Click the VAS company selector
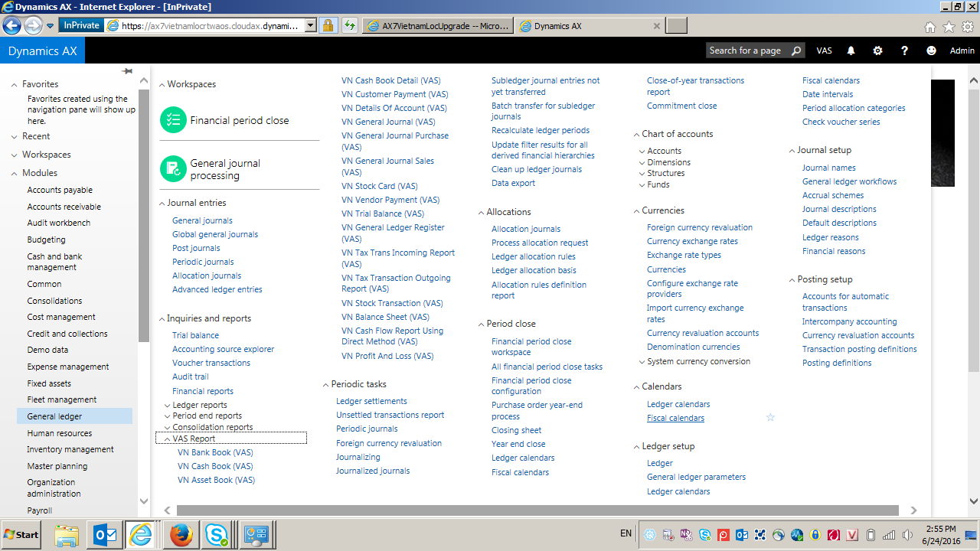 click(x=825, y=51)
